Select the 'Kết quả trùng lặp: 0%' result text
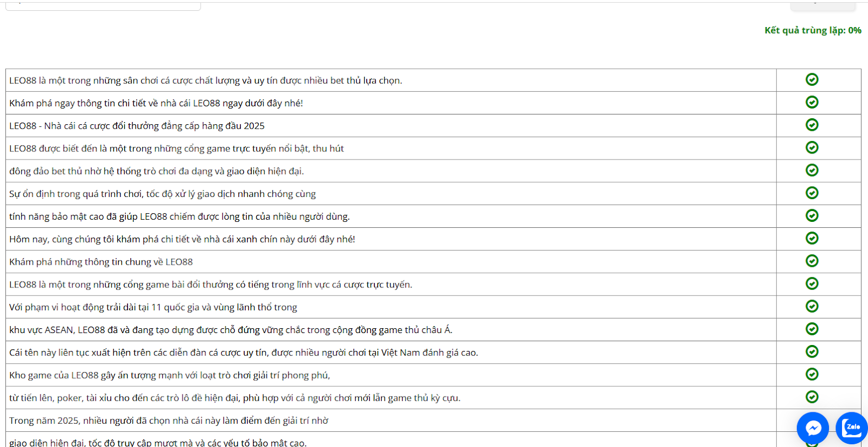Image resolution: width=868 pixels, height=447 pixels. tap(813, 30)
